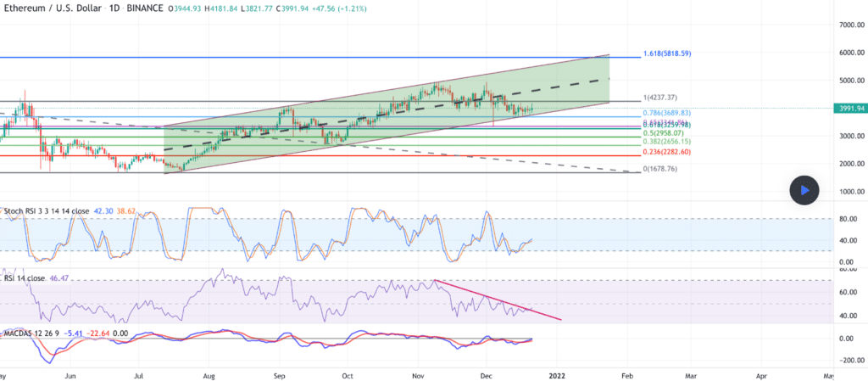
Task: Click the 2022 label on time axis
Action: pyautogui.click(x=557, y=373)
